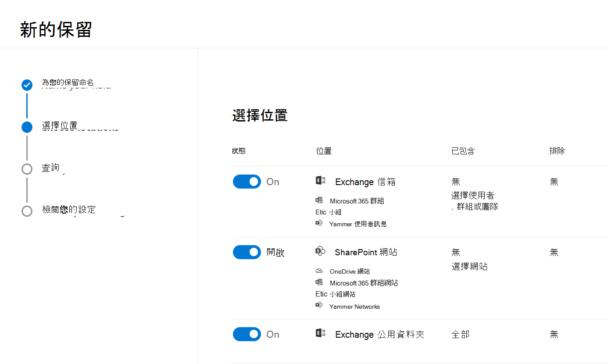The image size is (608, 364).
Task: Click the SharePoint 網站 label
Action: (366, 252)
